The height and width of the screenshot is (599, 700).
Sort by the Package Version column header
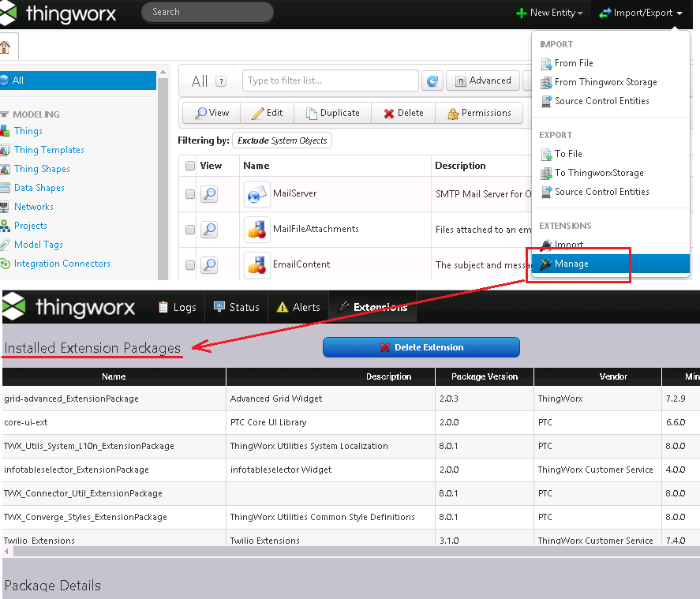point(485,376)
